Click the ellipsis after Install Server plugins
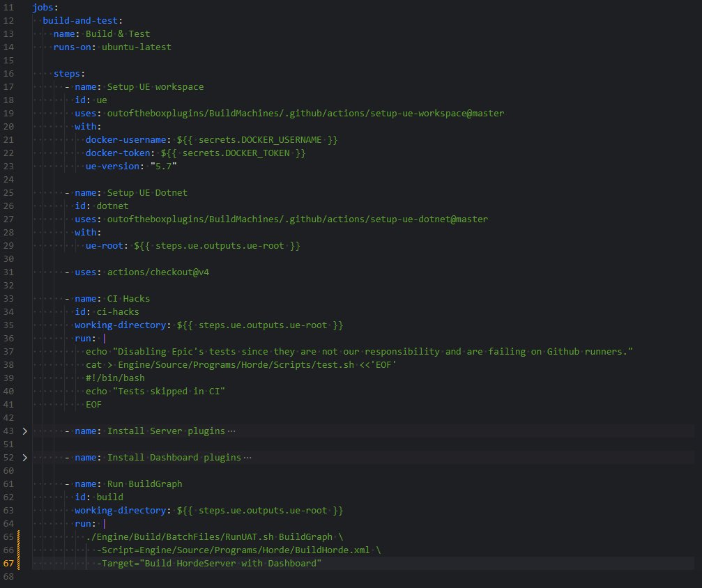702x588 pixels. point(231,431)
